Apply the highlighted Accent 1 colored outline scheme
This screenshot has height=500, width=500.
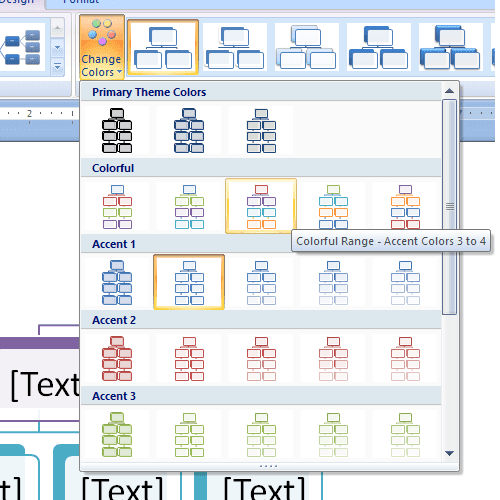coord(189,282)
